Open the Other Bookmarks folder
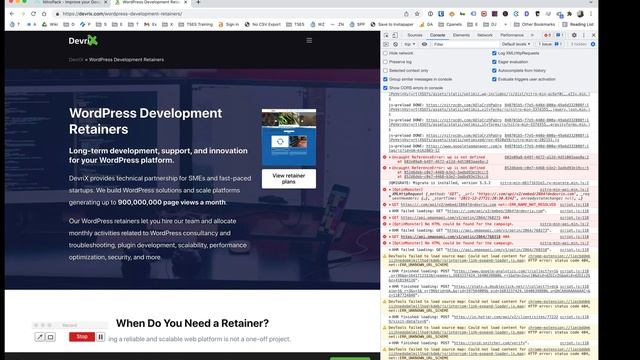This screenshot has width=640, height=360. click(534, 24)
